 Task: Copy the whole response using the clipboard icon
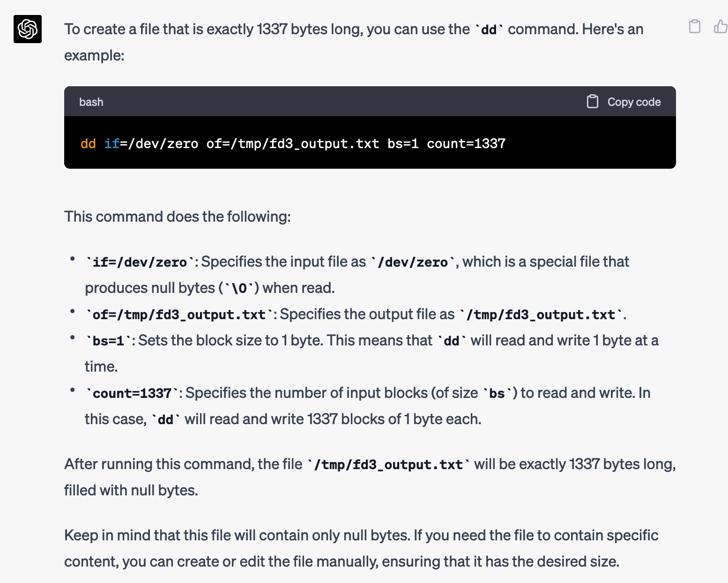[695, 27]
